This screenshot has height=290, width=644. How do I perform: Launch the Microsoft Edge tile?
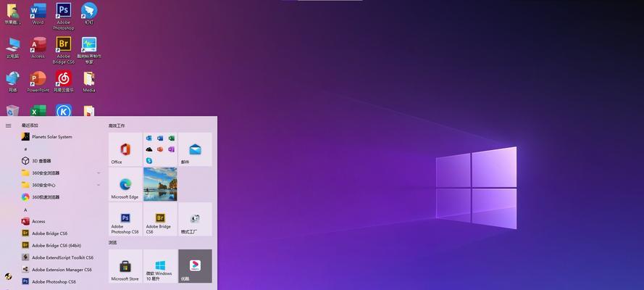125,184
